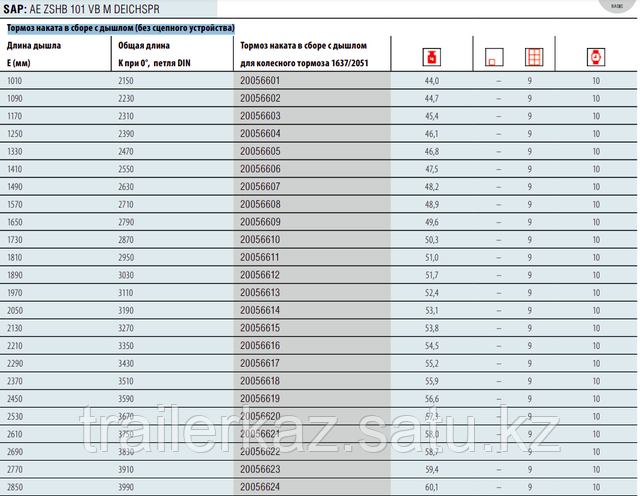Click weight value 56,6
Image resolution: width=640 pixels, height=496 pixels.
[431, 399]
